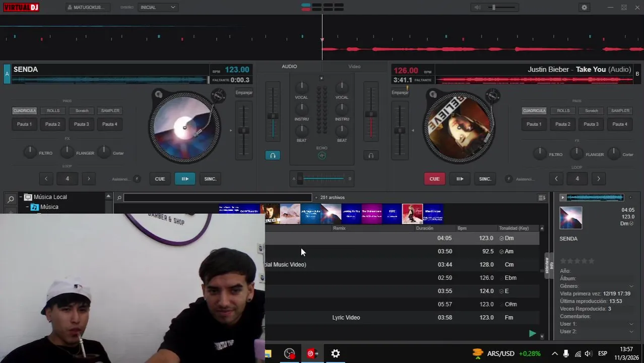Click the green play arrow in browser

point(533,333)
